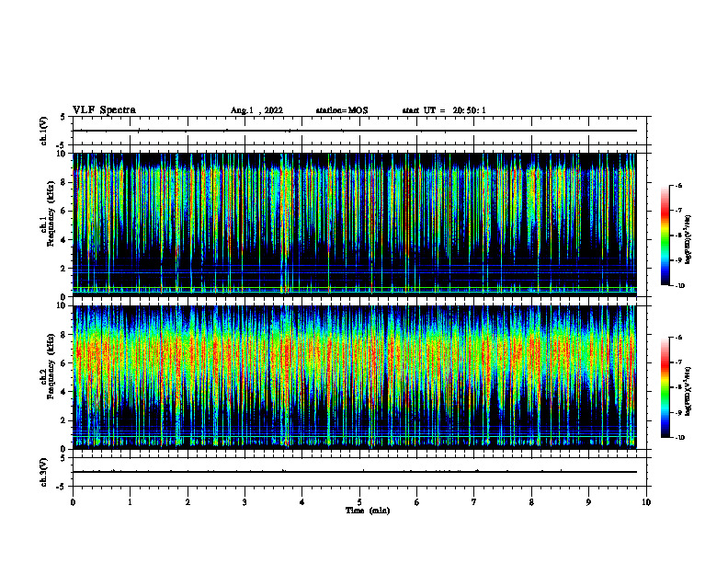Click the "ch.1(V)" axis label

tap(44, 131)
